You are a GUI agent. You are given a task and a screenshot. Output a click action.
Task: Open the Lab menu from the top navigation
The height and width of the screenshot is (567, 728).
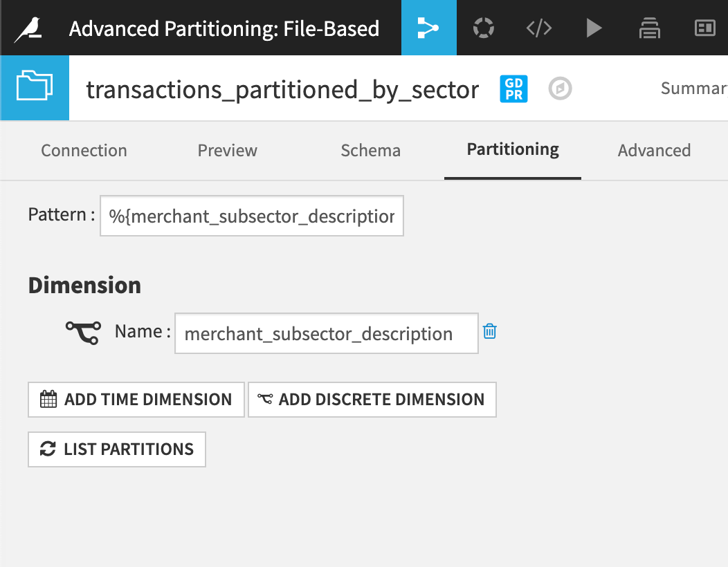(483, 28)
